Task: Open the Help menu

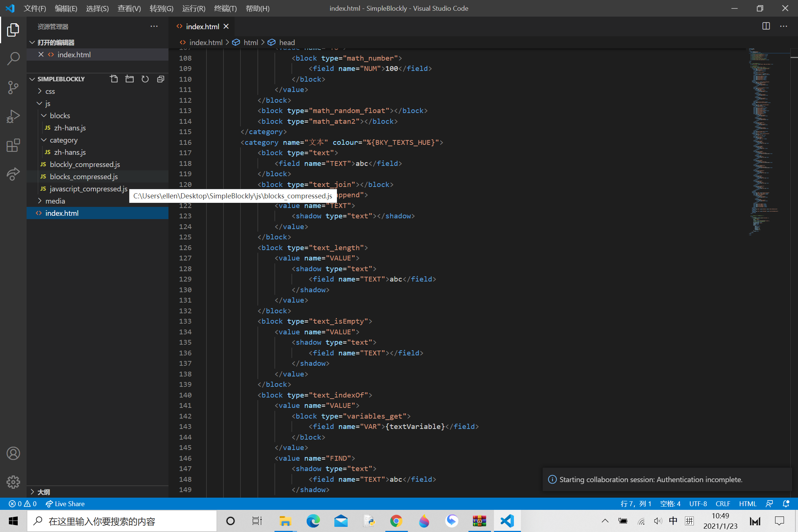Action: point(258,8)
